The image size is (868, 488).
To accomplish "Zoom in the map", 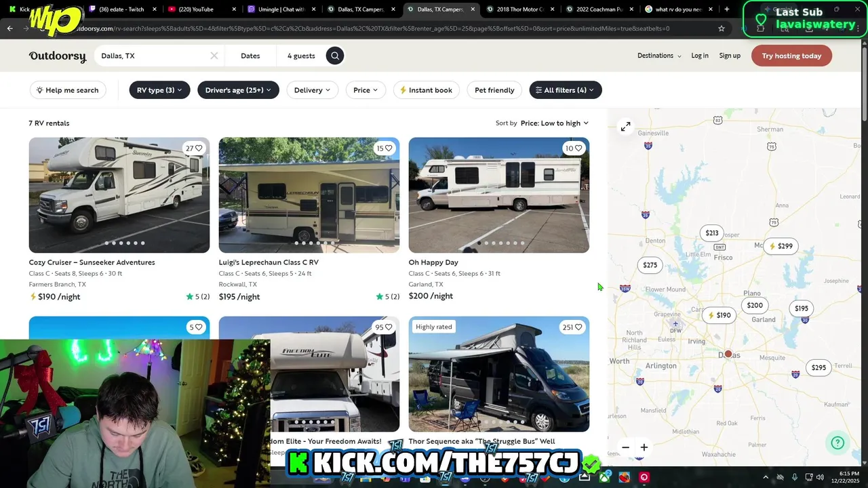I will (644, 447).
